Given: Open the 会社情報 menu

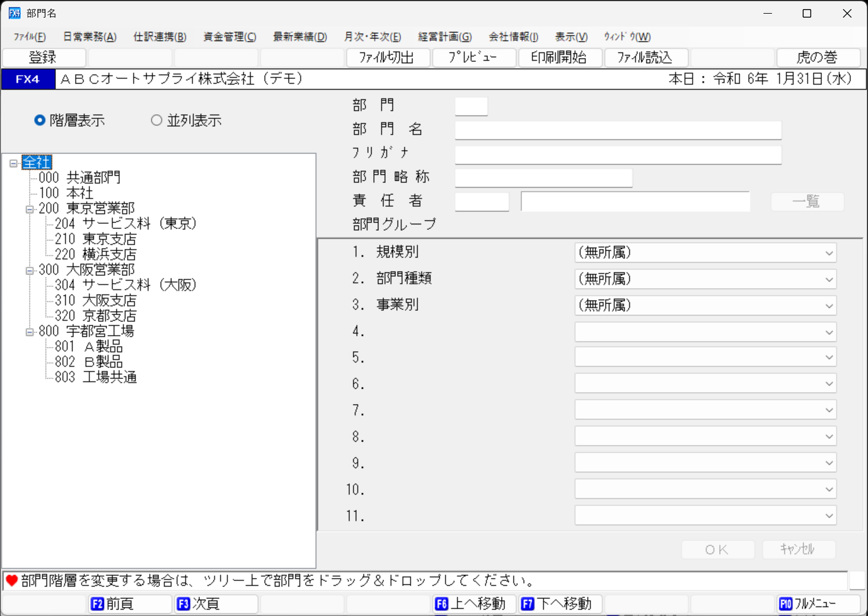Looking at the screenshot, I should coord(512,36).
